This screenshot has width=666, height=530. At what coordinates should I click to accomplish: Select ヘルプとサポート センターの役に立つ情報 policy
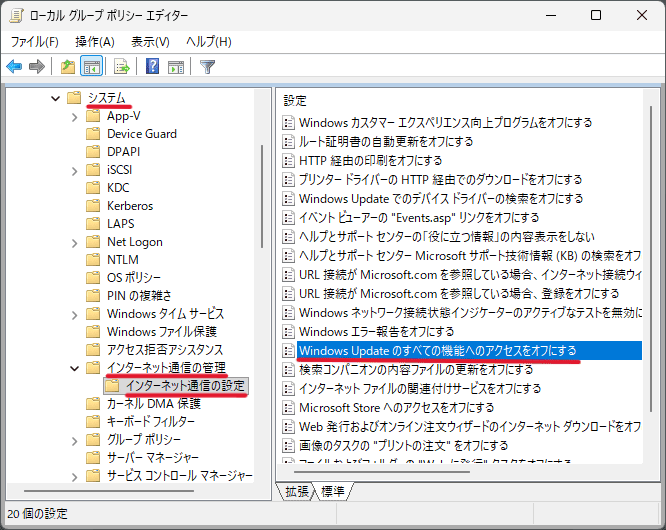(447, 237)
